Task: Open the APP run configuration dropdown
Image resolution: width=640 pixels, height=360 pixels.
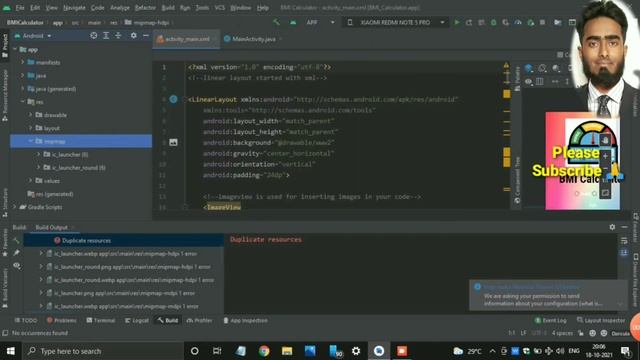Action: tap(320, 22)
